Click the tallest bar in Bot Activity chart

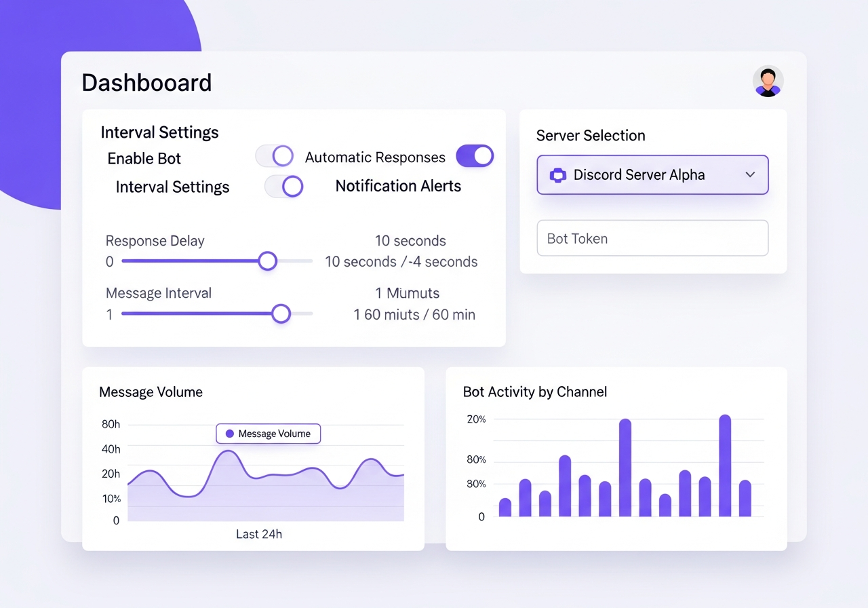pos(725,465)
